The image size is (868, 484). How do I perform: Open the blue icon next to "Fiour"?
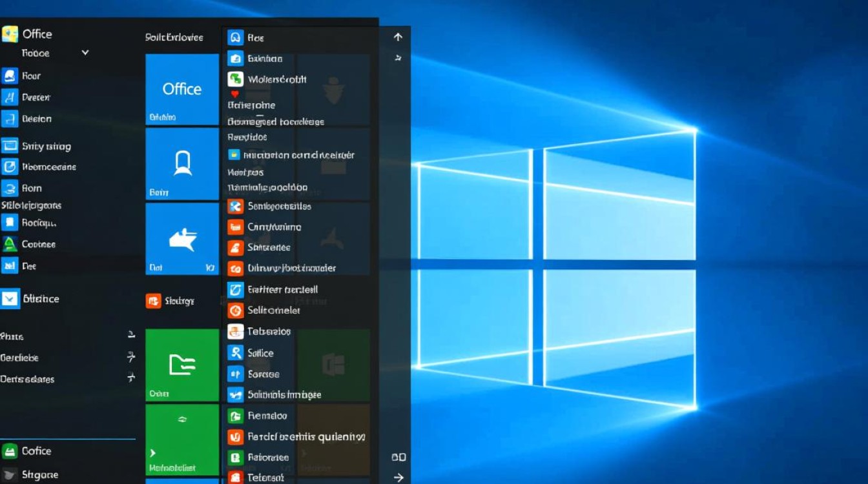pos(10,76)
